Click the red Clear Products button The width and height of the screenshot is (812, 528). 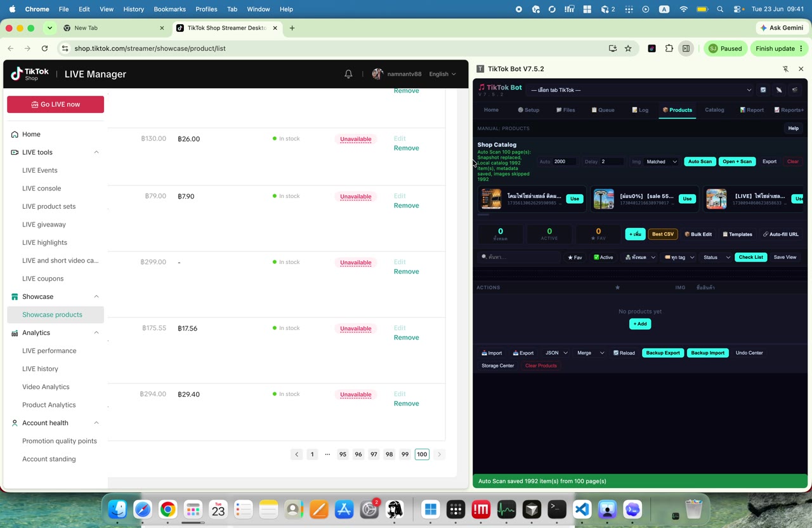(x=541, y=366)
